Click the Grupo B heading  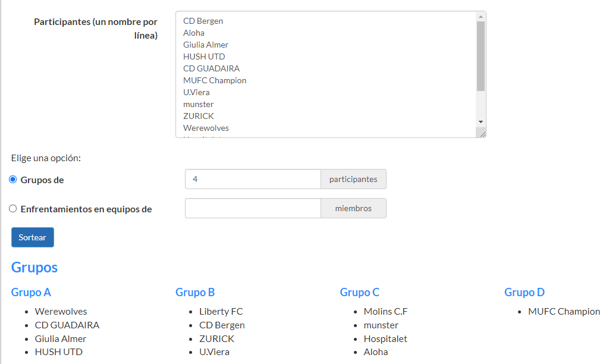pos(195,292)
